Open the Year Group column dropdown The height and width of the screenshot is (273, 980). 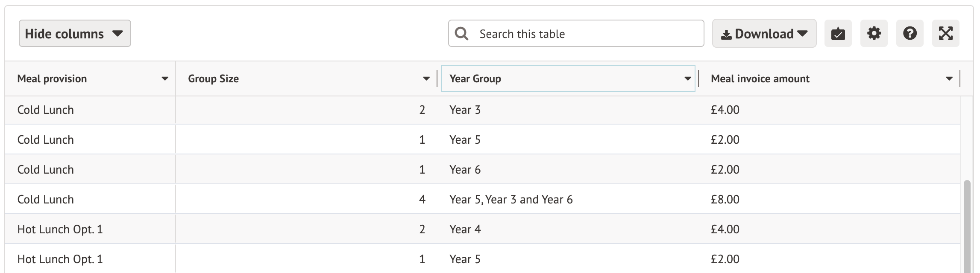pyautogui.click(x=687, y=78)
